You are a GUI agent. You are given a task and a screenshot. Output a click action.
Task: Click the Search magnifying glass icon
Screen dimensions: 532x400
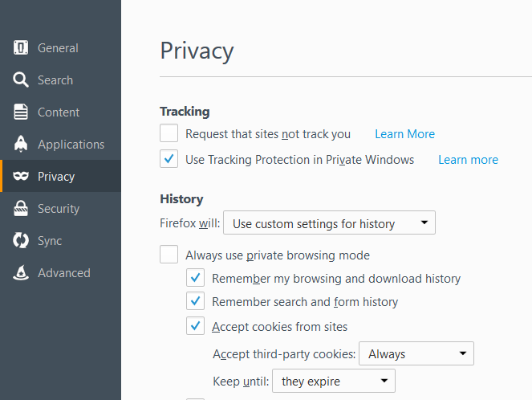pyautogui.click(x=21, y=80)
